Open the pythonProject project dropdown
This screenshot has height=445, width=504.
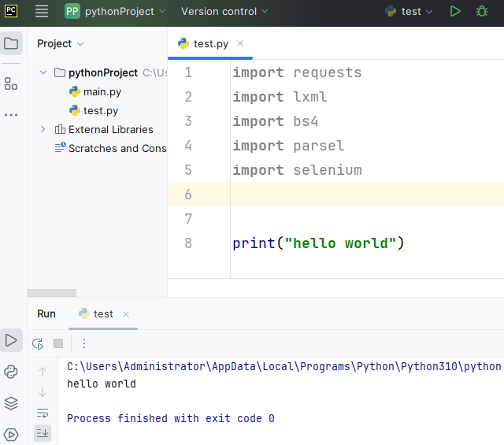click(116, 12)
